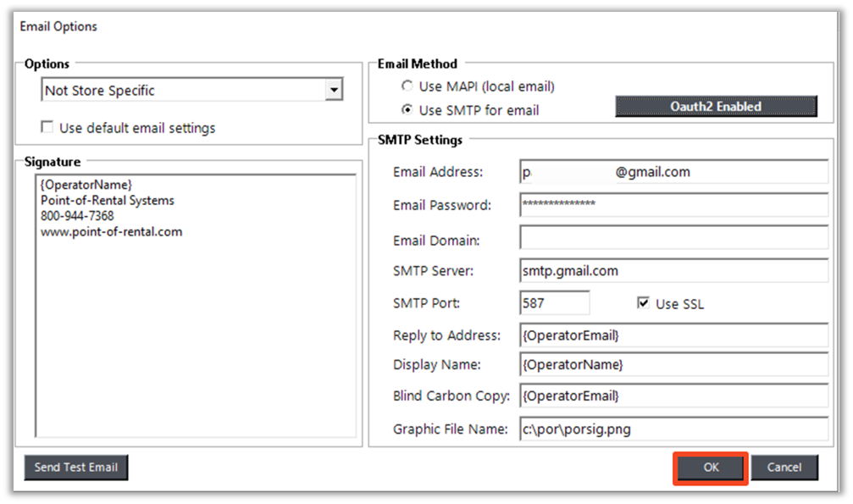
Task: Enable Use default email settings checkbox
Action: (x=47, y=128)
